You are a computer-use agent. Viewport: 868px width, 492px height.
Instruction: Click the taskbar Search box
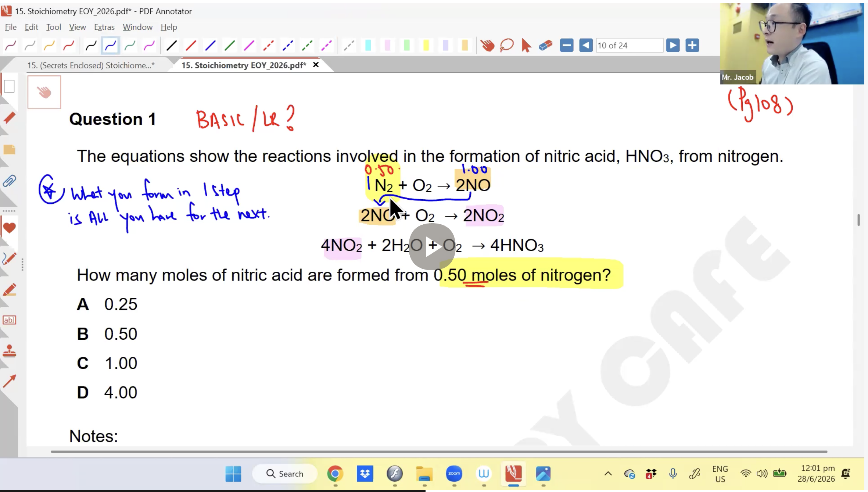tap(285, 474)
